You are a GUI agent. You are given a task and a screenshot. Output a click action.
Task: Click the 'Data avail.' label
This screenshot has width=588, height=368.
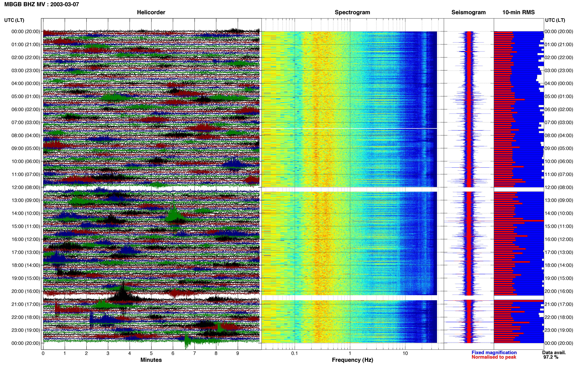[554, 353]
